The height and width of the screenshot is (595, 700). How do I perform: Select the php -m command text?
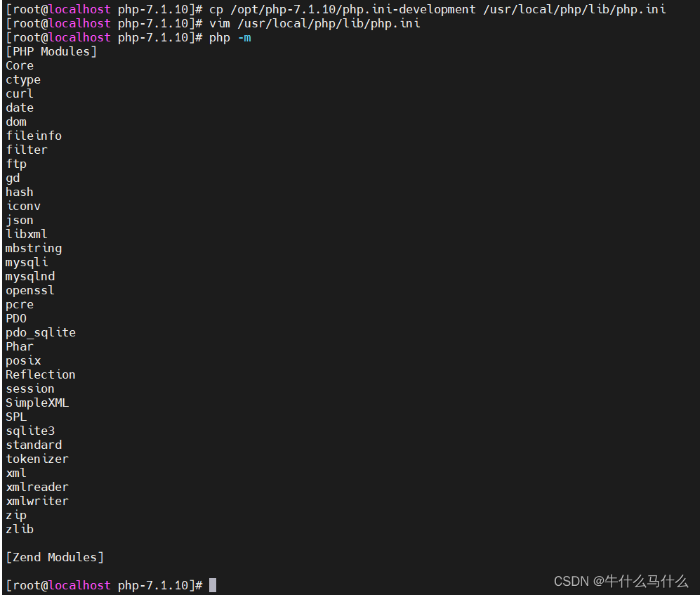click(x=228, y=37)
